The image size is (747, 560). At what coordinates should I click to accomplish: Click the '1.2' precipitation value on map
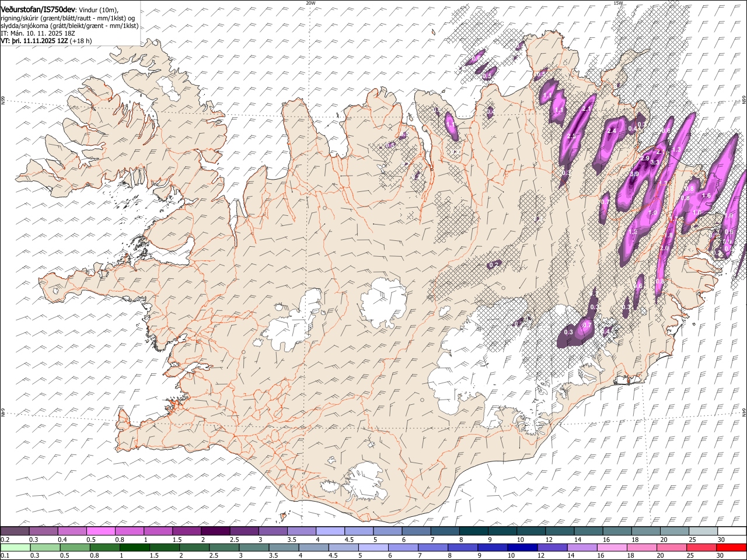point(633,232)
